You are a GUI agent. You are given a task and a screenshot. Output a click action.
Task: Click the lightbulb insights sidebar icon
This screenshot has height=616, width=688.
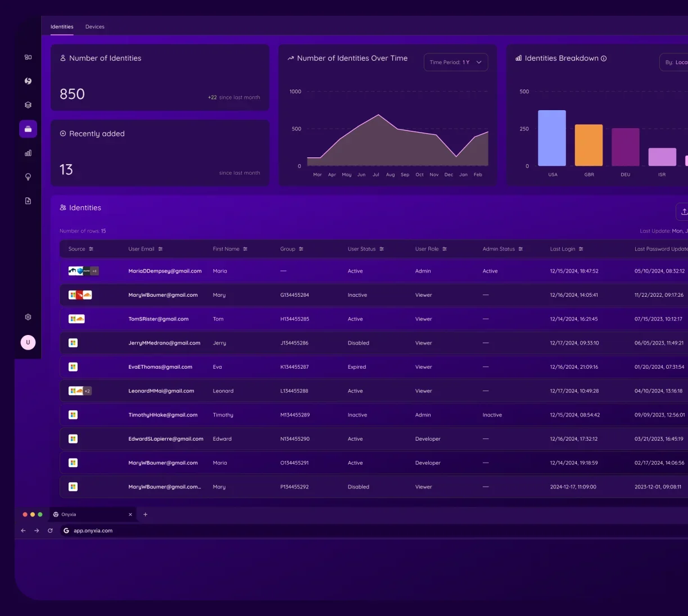(28, 177)
